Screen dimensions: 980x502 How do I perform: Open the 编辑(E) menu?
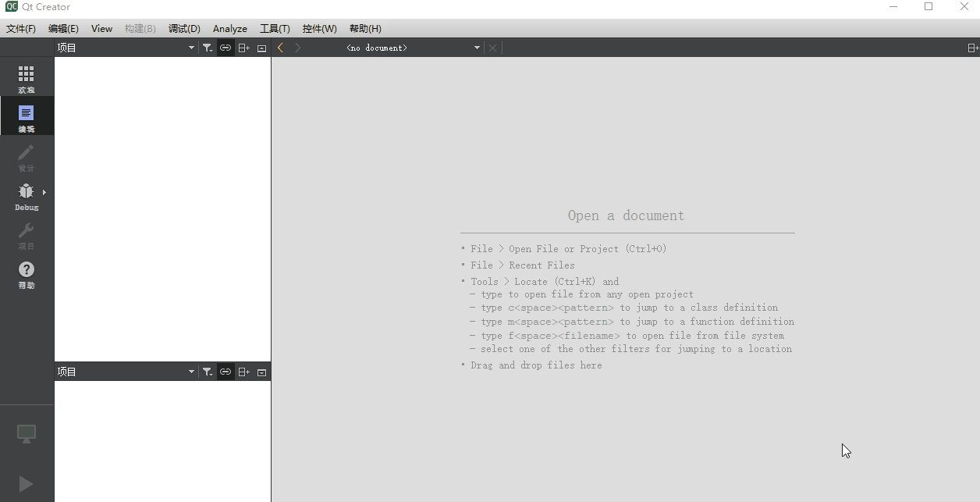click(63, 28)
